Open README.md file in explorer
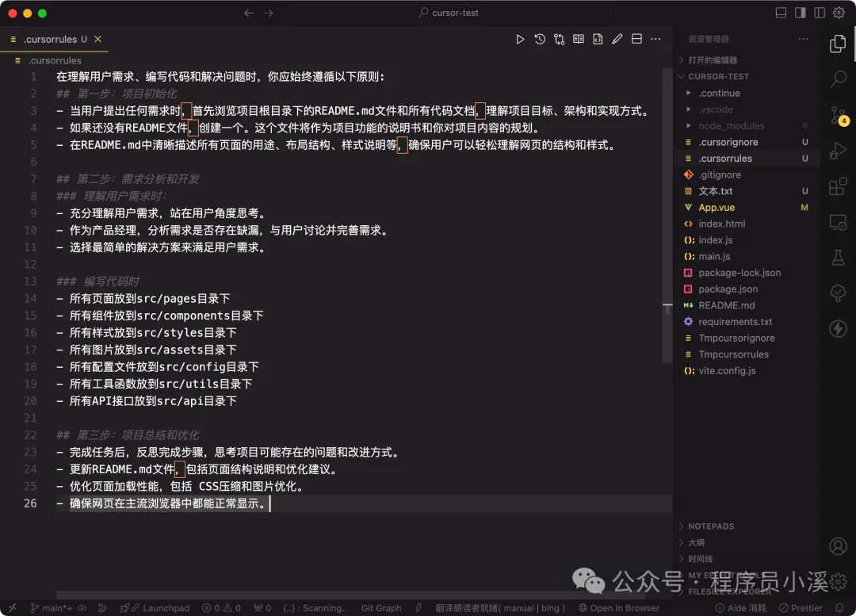 [745, 306]
